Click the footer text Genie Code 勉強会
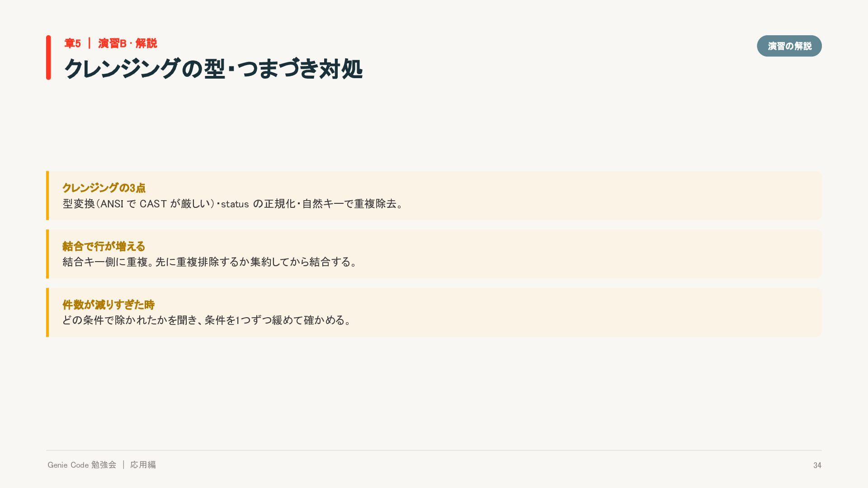 (82, 465)
